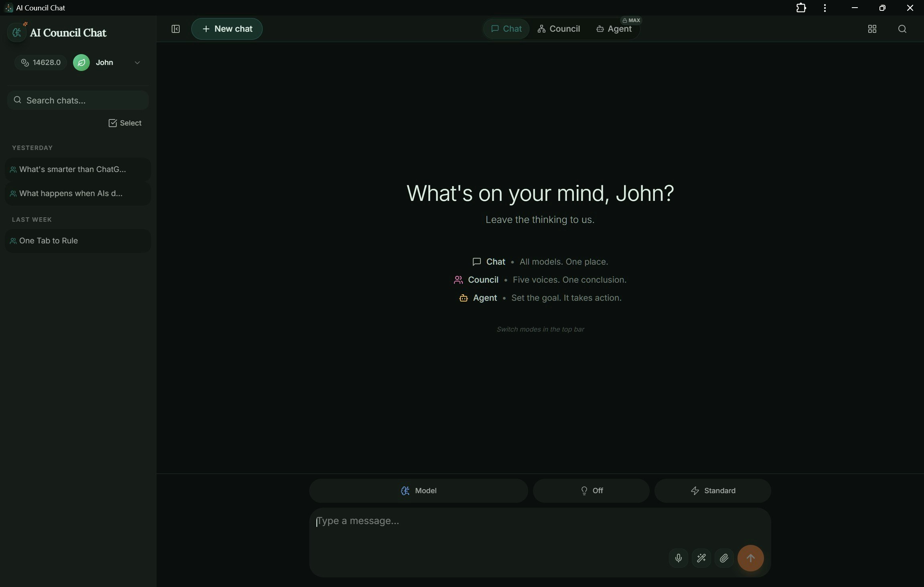Restore down the application window
Viewport: 924px width, 587px height.
[882, 8]
